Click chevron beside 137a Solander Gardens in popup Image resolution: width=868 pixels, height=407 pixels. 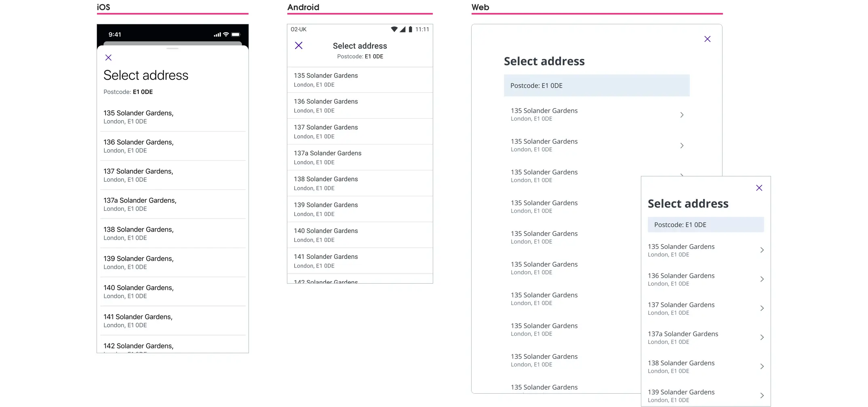click(762, 337)
